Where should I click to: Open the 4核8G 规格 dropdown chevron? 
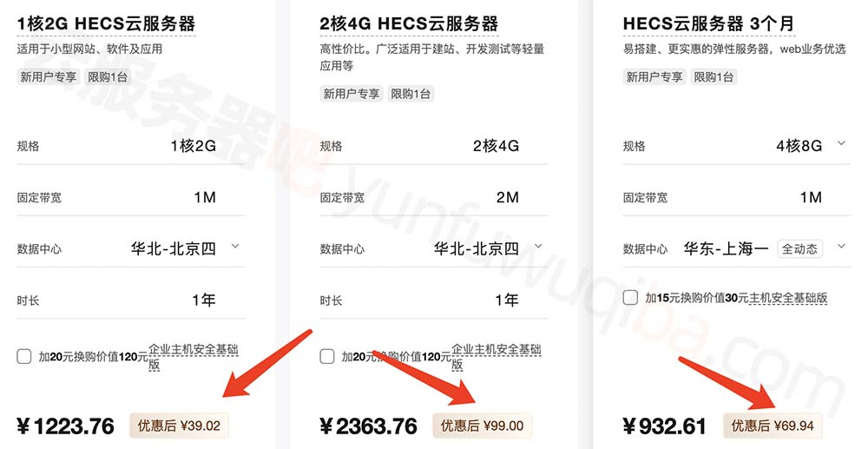pos(841,143)
